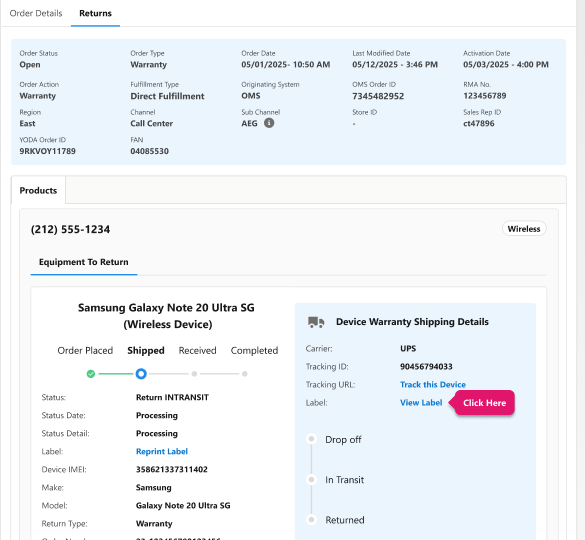The height and width of the screenshot is (540, 585).
Task: Select the Equipment To Return tab
Action: [84, 262]
